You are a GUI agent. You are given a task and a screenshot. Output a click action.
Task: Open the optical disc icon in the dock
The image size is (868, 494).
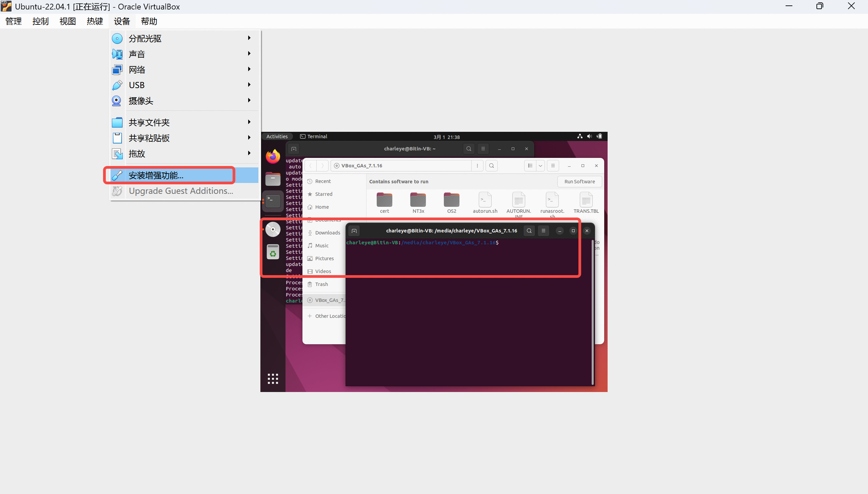coord(273,229)
